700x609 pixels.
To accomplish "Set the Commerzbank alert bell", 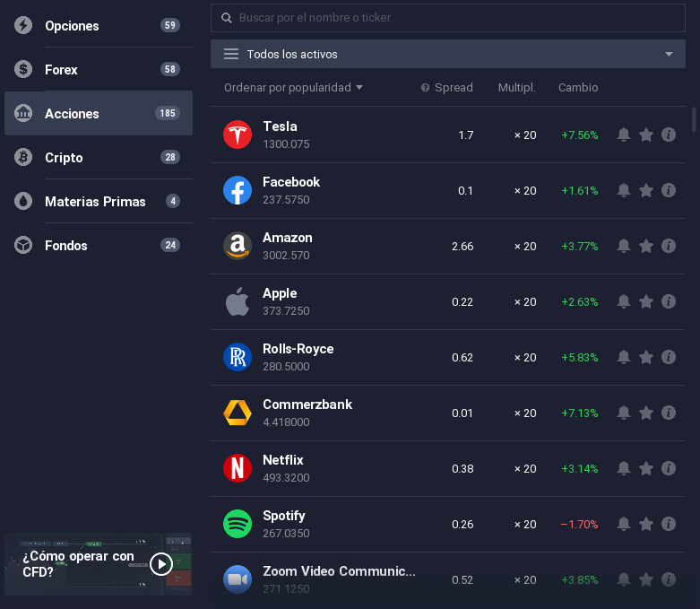I will tap(624, 413).
